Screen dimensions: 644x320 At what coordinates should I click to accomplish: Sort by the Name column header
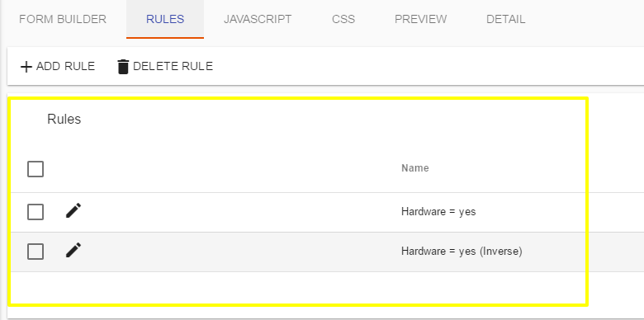pos(414,167)
